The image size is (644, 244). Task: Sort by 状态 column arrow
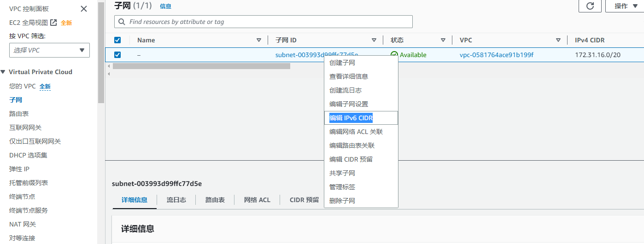[x=443, y=40]
